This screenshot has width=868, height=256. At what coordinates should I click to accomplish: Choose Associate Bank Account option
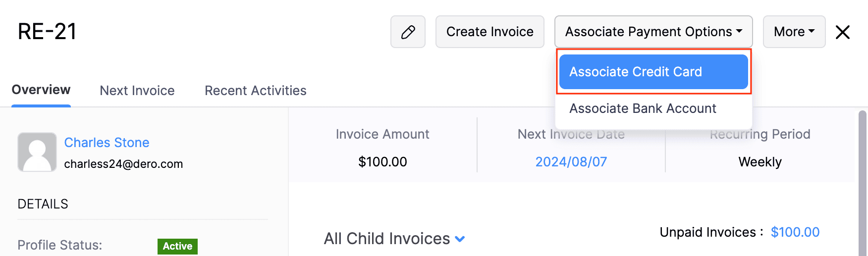[x=643, y=108]
